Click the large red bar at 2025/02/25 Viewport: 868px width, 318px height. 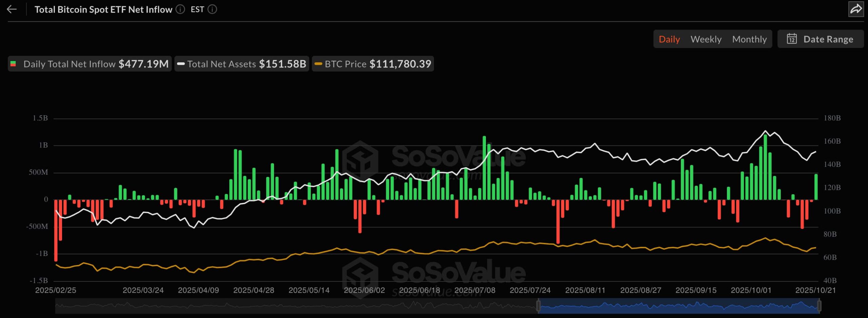point(56,231)
